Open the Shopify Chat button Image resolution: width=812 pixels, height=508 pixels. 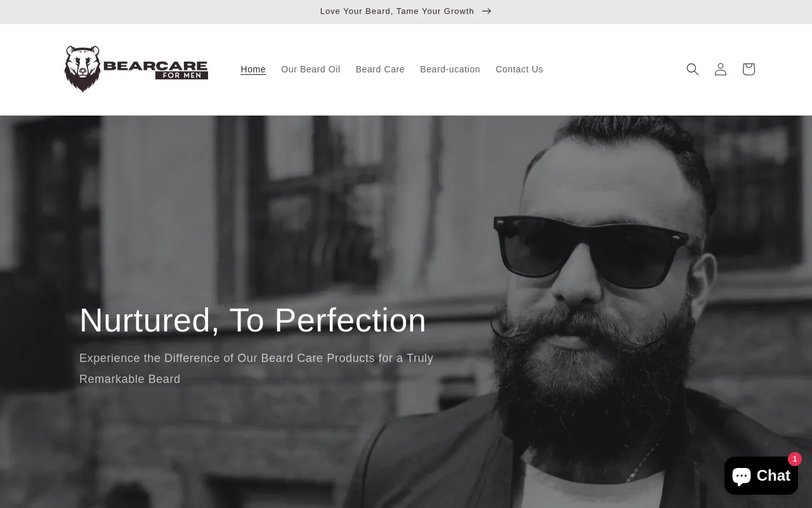point(761,476)
